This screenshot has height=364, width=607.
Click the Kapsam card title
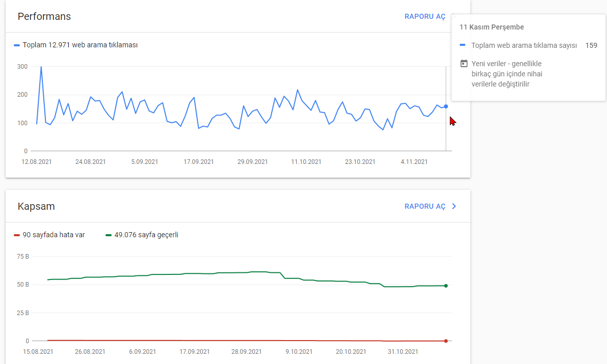[x=36, y=206]
